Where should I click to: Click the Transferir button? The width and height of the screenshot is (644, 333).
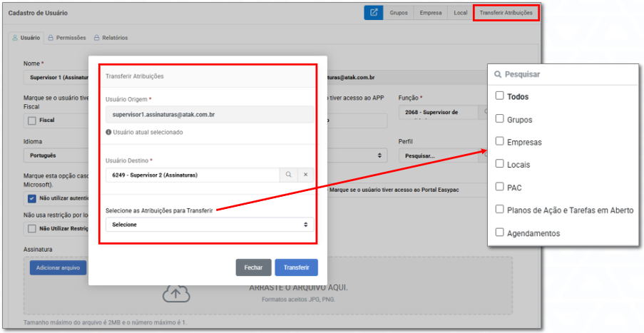pyautogui.click(x=296, y=267)
